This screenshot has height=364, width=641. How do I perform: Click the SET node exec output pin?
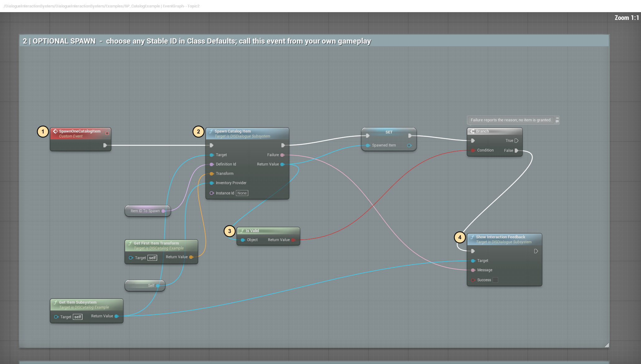(x=410, y=136)
